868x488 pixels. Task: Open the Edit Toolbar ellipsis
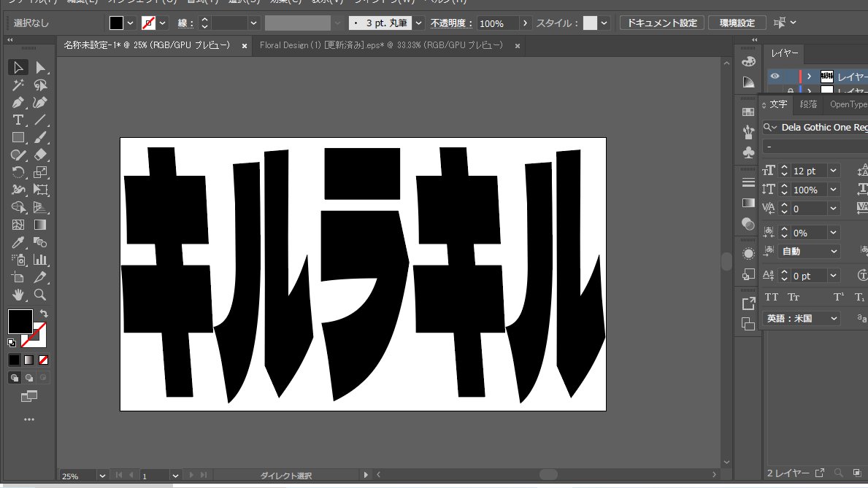click(x=28, y=420)
